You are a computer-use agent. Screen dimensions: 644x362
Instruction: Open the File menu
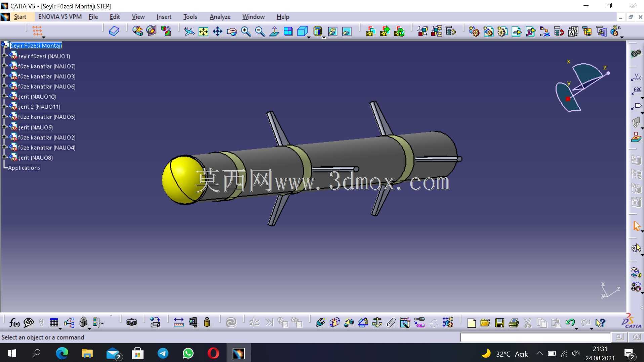(x=93, y=17)
